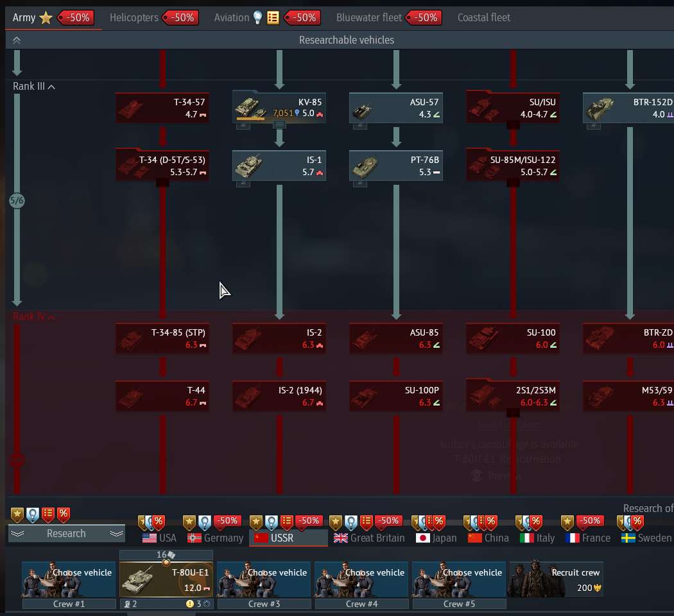Click the gold star icon beside Army
This screenshot has height=616, width=674.
pos(46,18)
